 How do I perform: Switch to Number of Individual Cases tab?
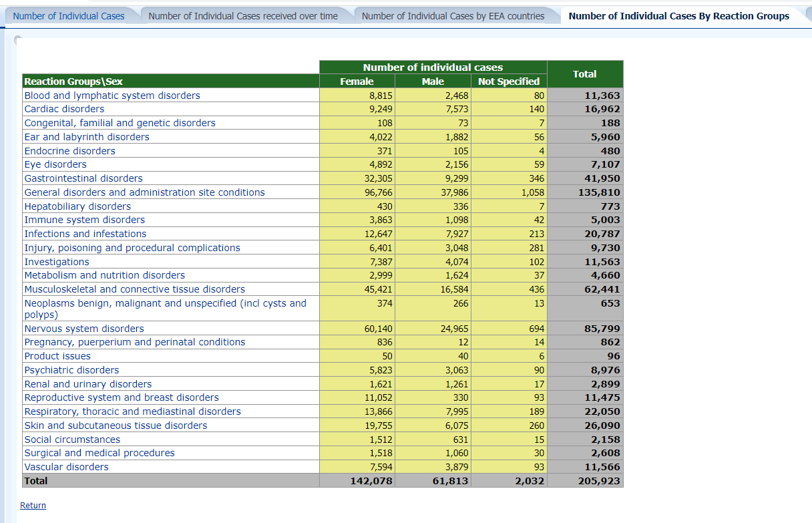click(69, 16)
